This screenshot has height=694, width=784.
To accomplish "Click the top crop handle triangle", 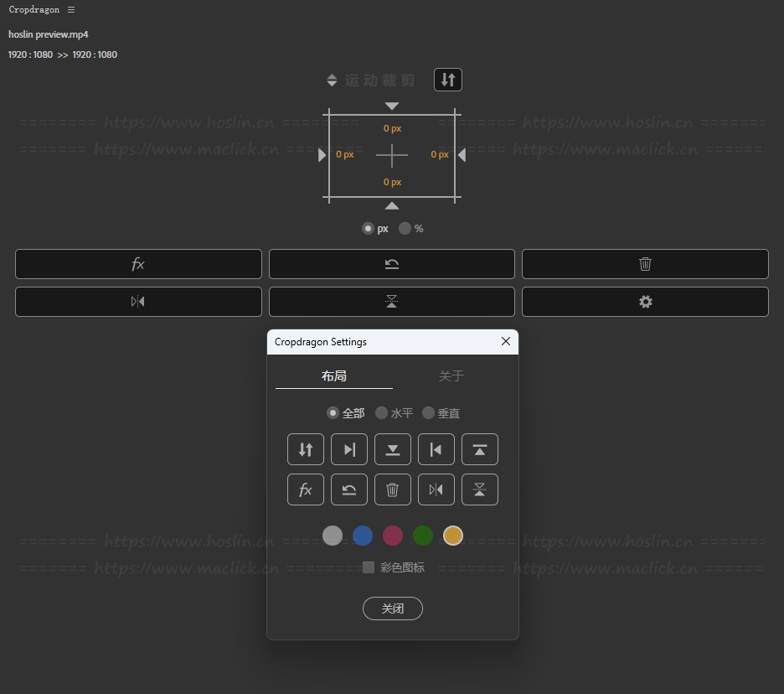I will click(x=392, y=106).
